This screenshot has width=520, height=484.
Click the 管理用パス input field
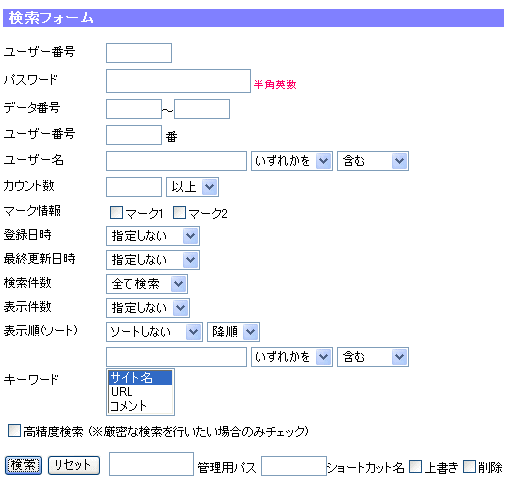pyautogui.click(x=151, y=464)
